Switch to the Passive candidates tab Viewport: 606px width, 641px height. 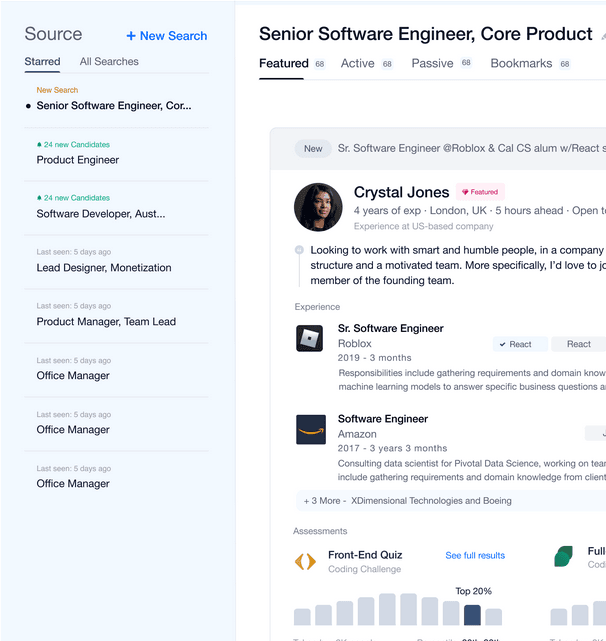(x=432, y=64)
